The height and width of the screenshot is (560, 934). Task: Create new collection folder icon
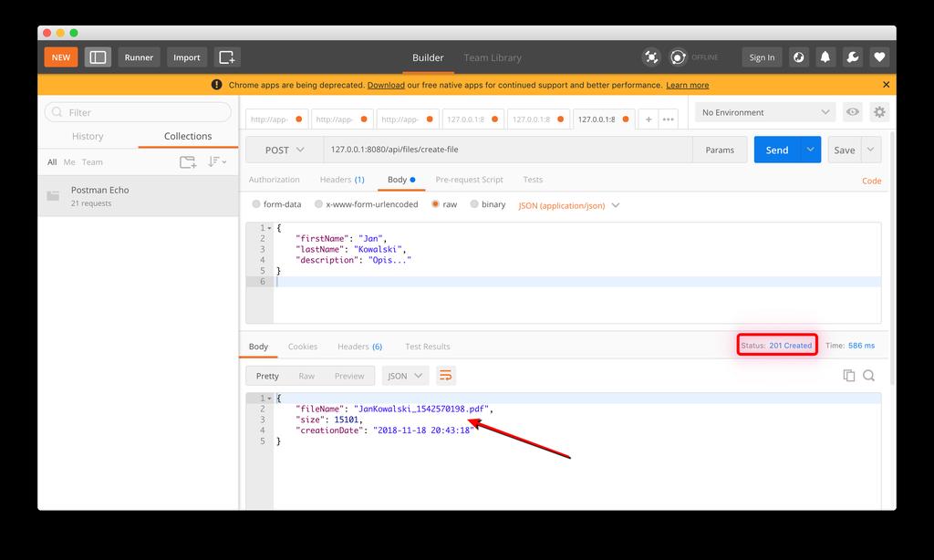click(x=188, y=162)
